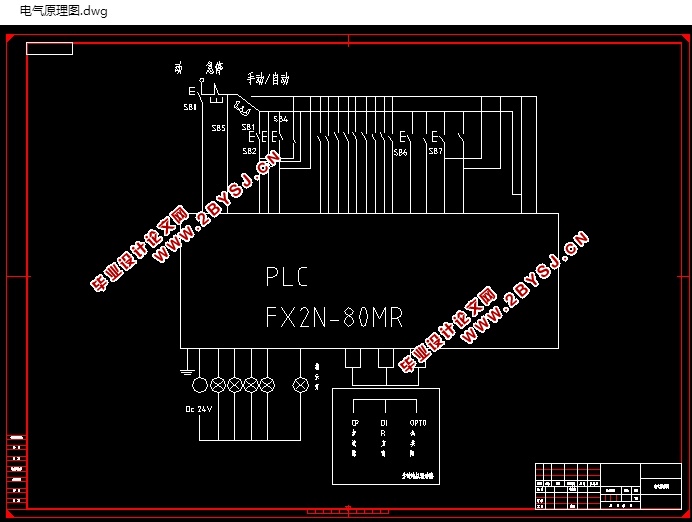
Task: Click the Dc 24V supply label
Action: click(199, 409)
